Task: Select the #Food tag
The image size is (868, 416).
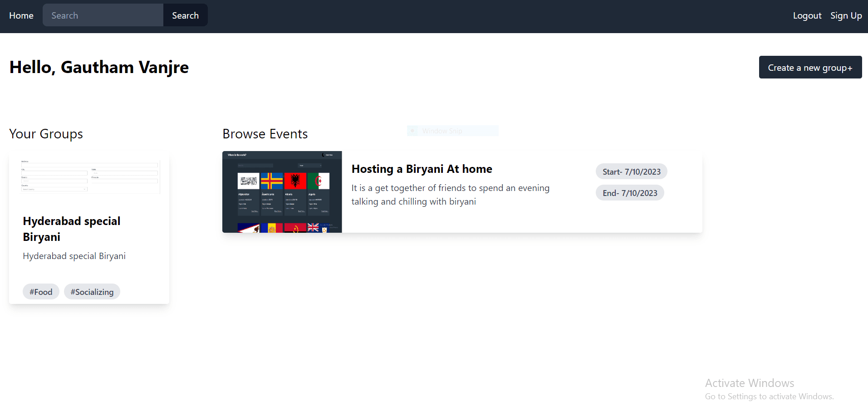Action: coord(41,292)
